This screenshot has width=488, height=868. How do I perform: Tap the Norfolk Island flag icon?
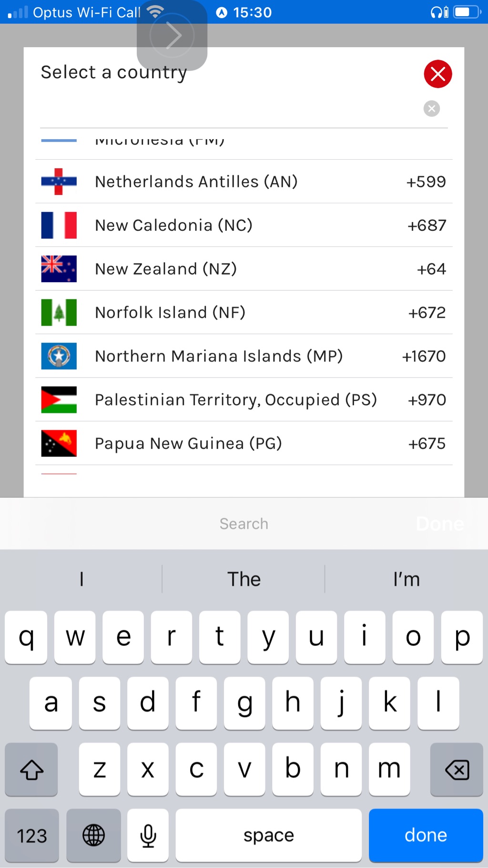pyautogui.click(x=59, y=313)
